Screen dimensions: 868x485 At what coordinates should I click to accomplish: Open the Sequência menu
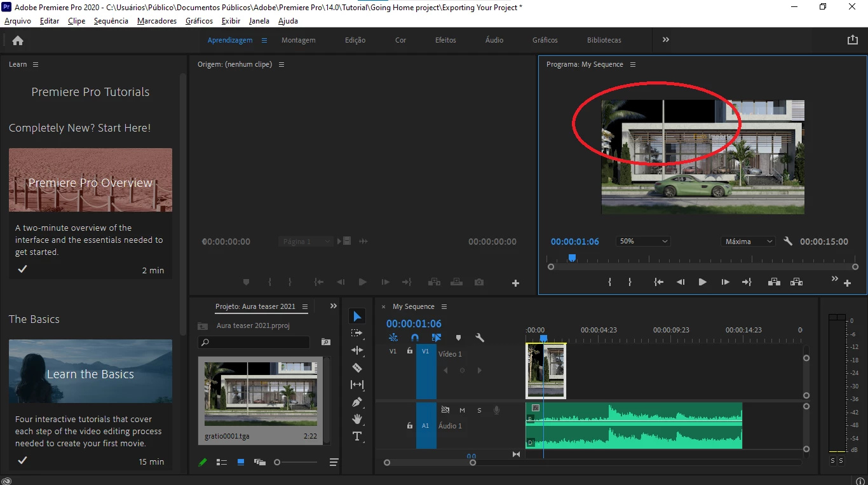[111, 21]
